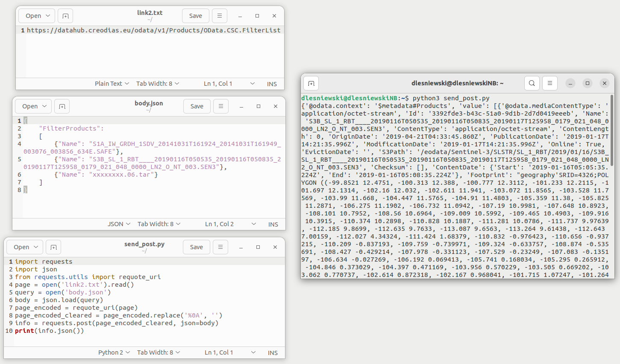Save the body.json file
Viewport: 620px width, 364px height.
pos(197,106)
